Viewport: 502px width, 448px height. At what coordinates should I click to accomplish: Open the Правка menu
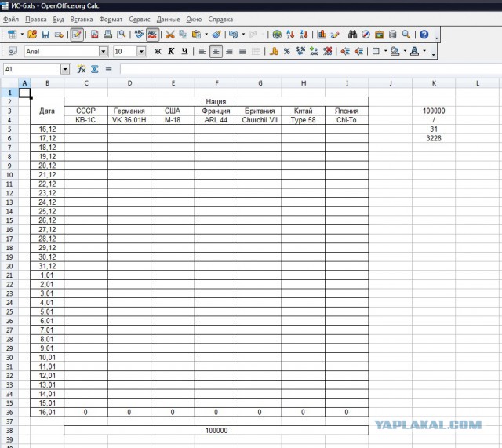(x=36, y=20)
